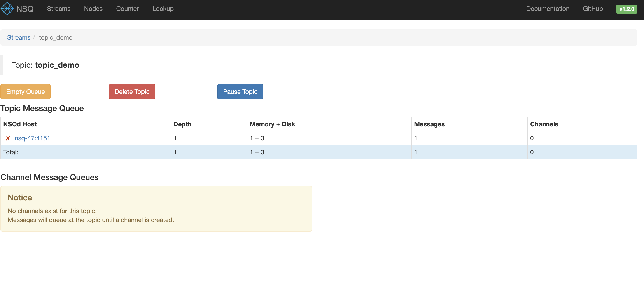Viewport: 644px width, 283px height.
Task: Click the Depth column header
Action: (182, 124)
